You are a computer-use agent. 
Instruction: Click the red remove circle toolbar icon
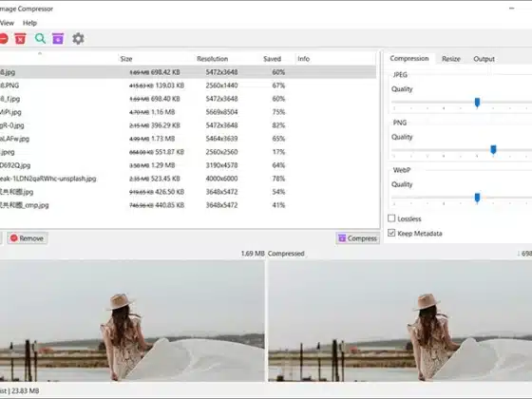click(x=4, y=39)
